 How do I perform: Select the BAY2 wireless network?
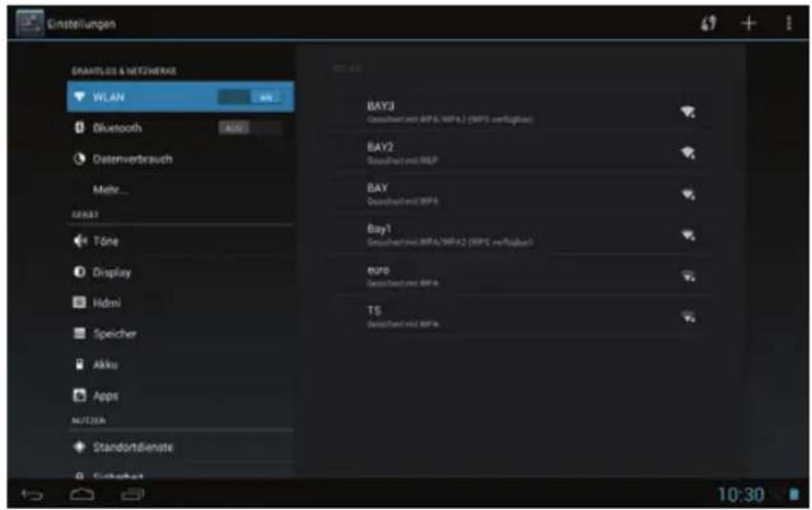coord(523,153)
